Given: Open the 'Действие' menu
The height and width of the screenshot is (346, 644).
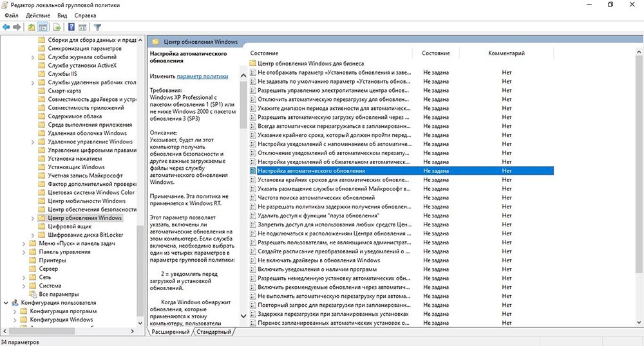Looking at the screenshot, I should pyautogui.click(x=39, y=14).
